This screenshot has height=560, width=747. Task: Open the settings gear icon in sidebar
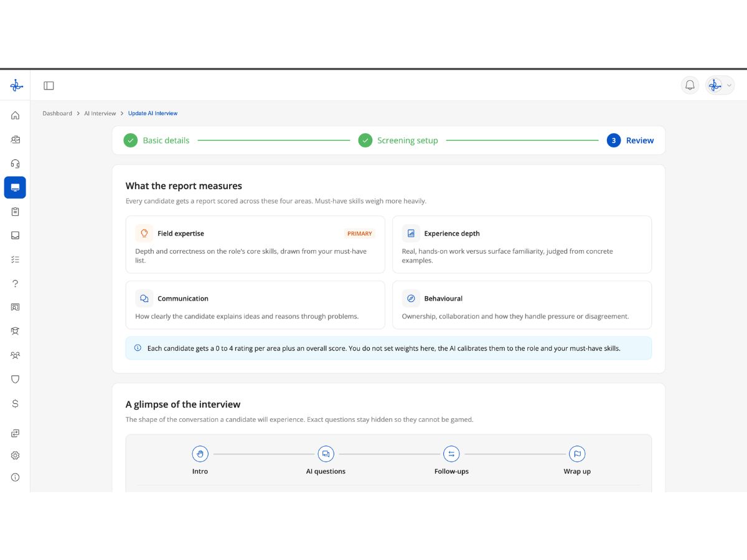click(15, 455)
